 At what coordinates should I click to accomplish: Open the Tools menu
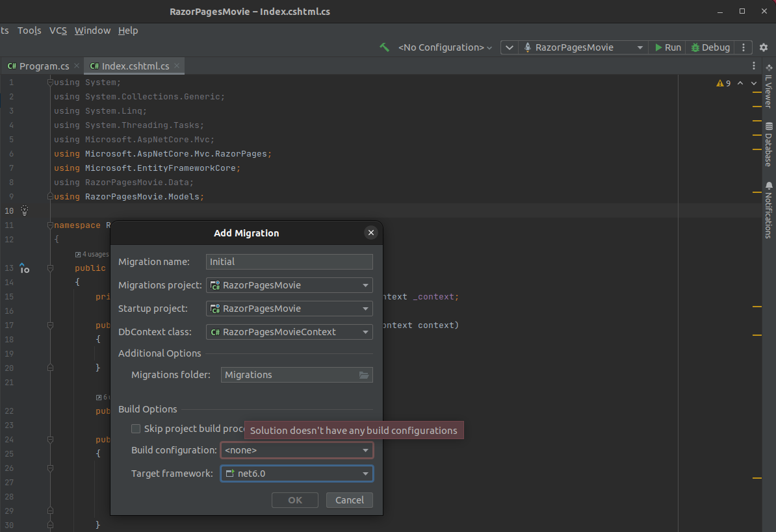[29, 30]
